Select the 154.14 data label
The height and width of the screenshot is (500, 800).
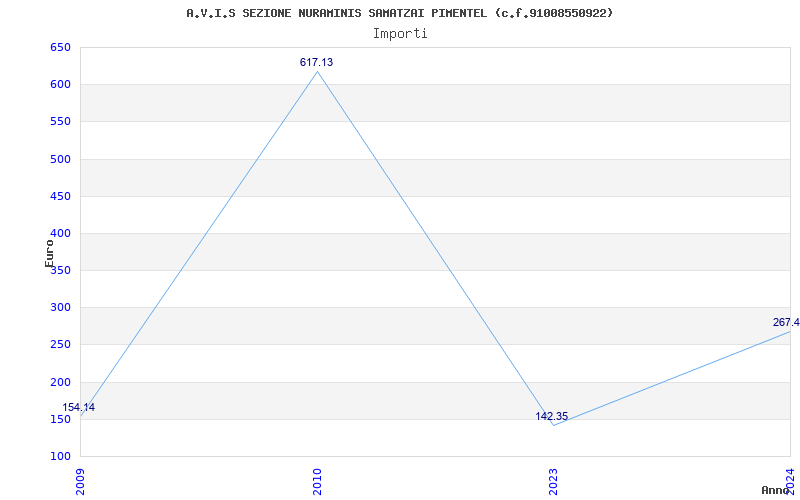tap(79, 408)
